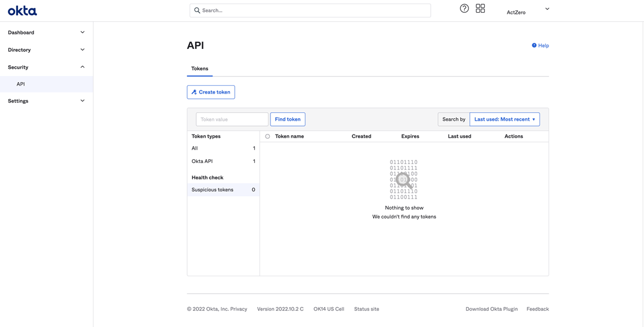
Task: Click the Nothing to show message
Action: tap(404, 208)
